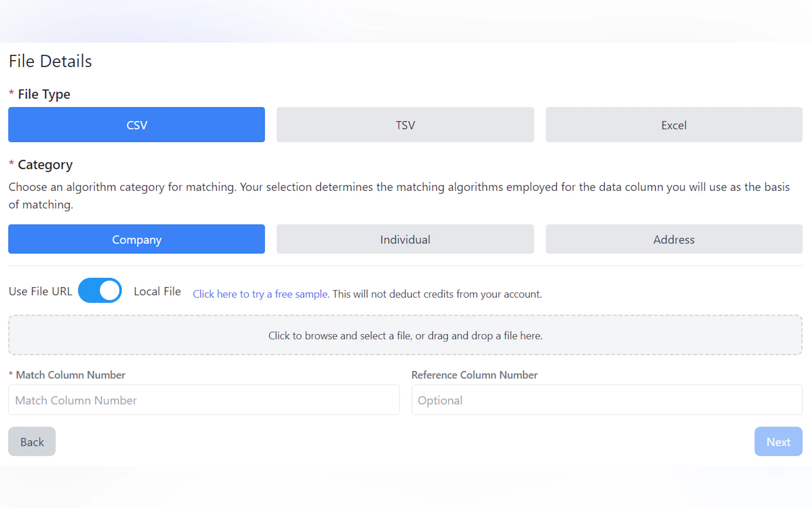The height and width of the screenshot is (508, 812).
Task: Click the Local File label
Action: pyautogui.click(x=157, y=291)
